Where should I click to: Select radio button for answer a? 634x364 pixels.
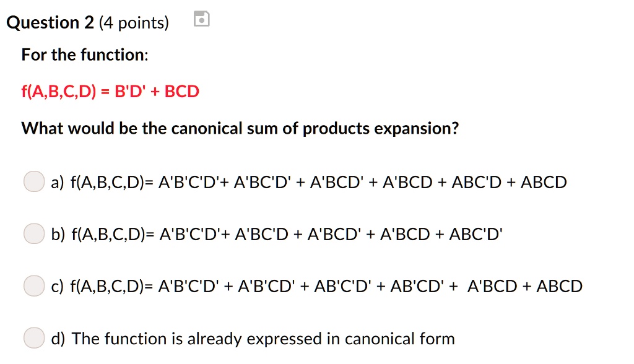(34, 181)
